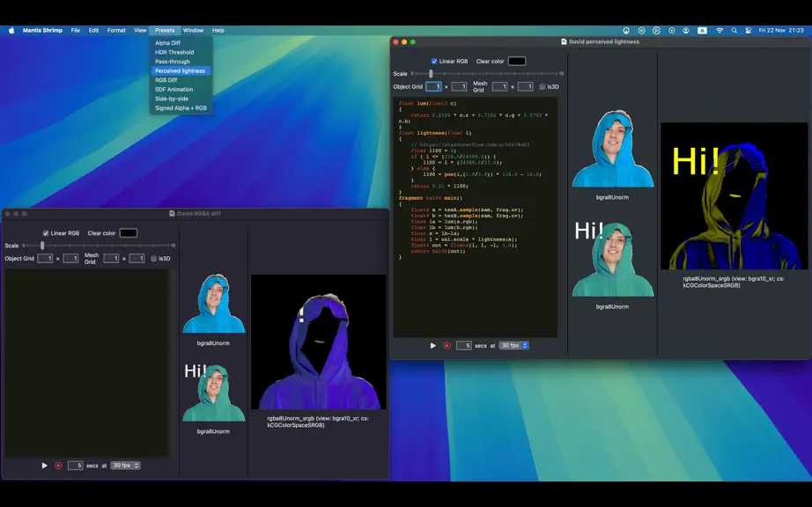Focus second Object Grid field in perceived lightness window
This screenshot has height=507, width=812.
coord(459,86)
